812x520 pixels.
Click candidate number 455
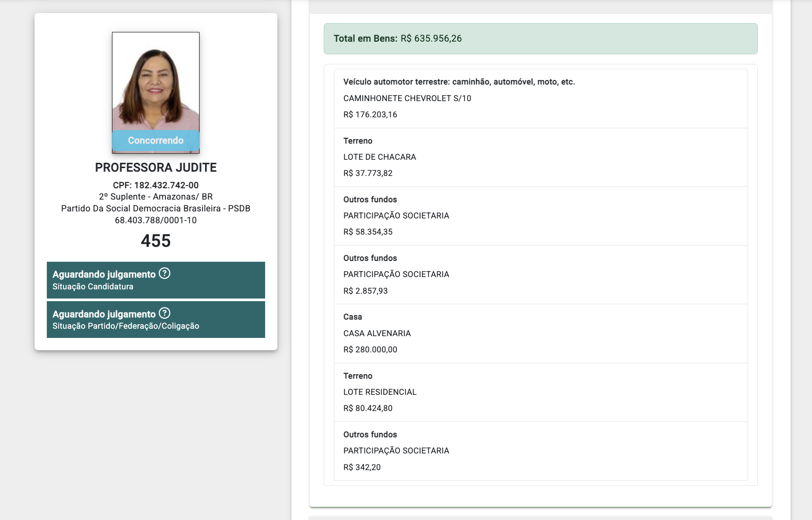click(x=156, y=241)
